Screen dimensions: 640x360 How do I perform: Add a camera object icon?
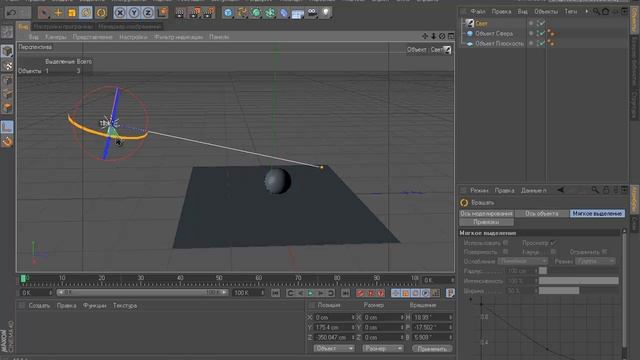pyautogui.click(x=312, y=13)
